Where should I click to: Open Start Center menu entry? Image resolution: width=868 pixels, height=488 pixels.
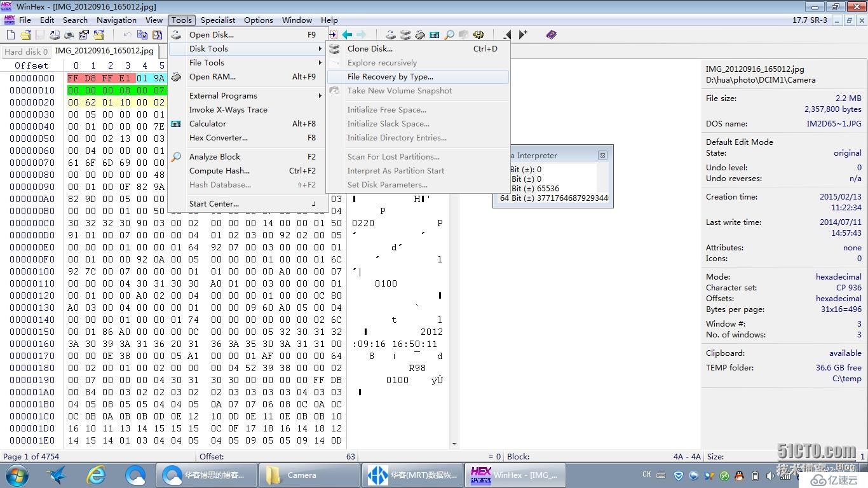(247, 204)
